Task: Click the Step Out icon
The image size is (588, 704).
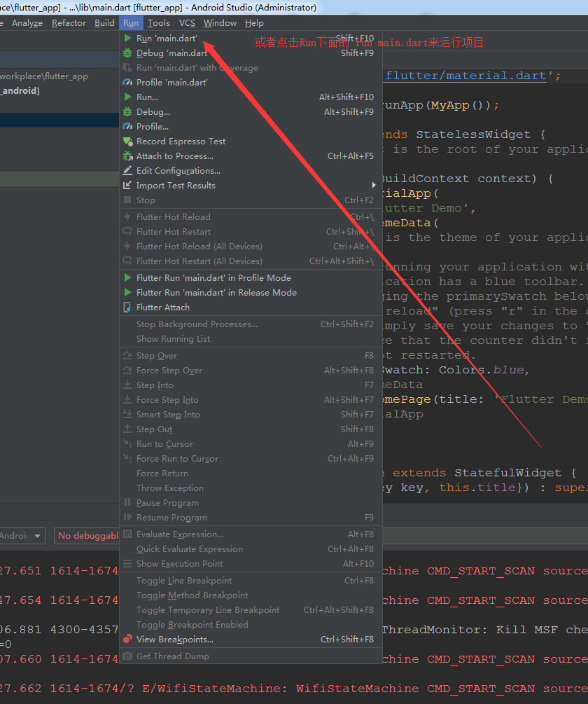Action: [128, 429]
